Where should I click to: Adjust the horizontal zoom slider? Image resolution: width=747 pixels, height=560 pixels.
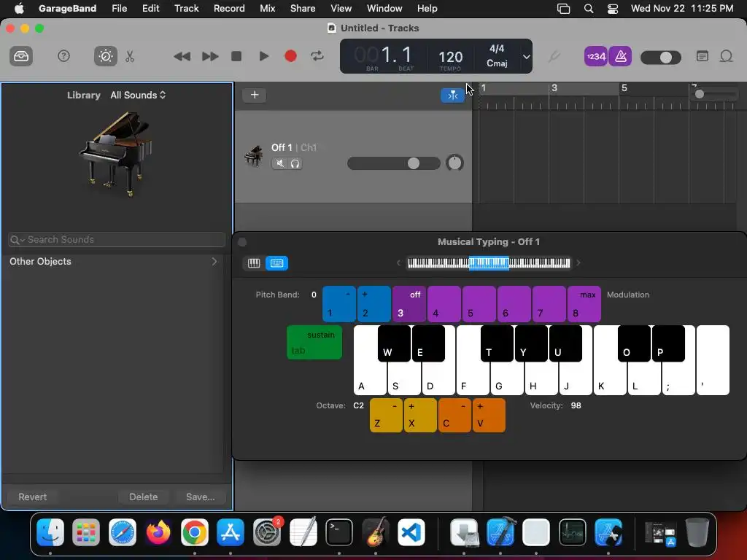(715, 94)
